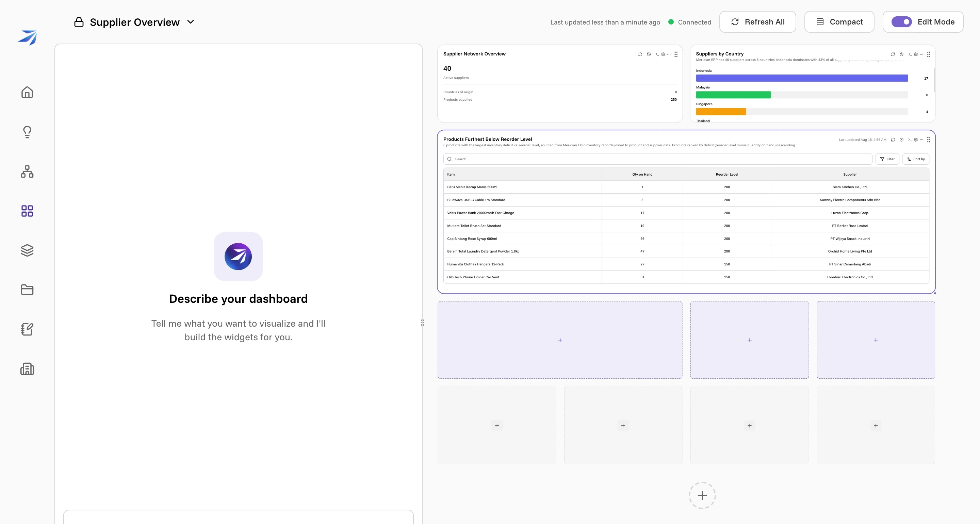Screen dimensions: 980x524
Task: Click the app logo in the sidebar
Action: (27, 37)
